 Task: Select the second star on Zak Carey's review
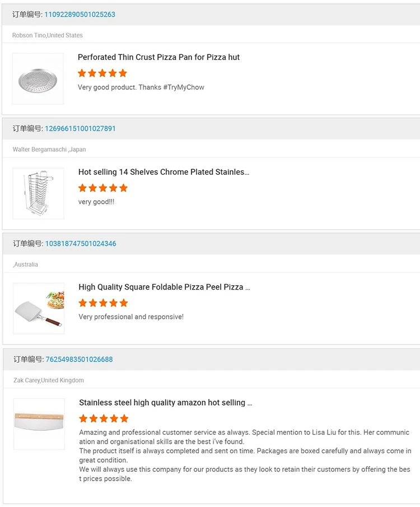click(93, 418)
